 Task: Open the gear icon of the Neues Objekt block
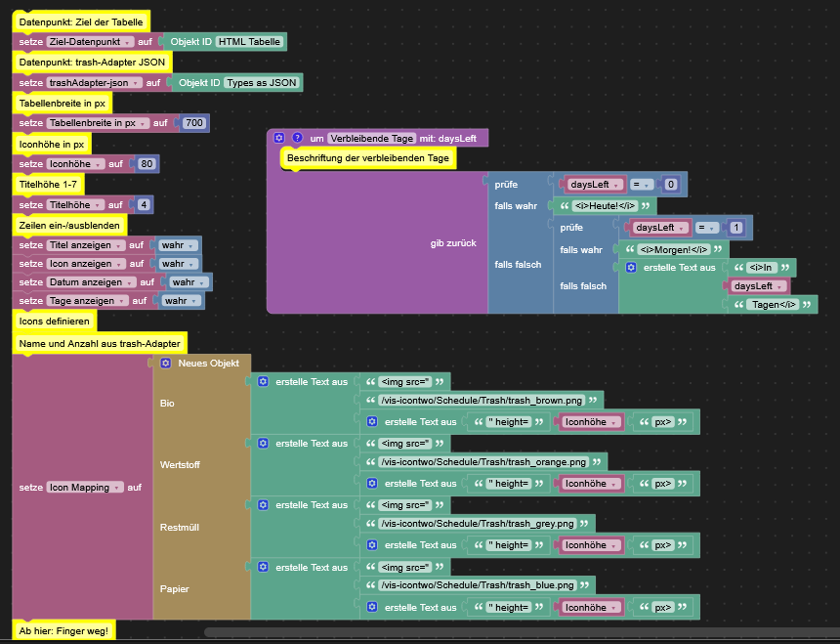165,363
